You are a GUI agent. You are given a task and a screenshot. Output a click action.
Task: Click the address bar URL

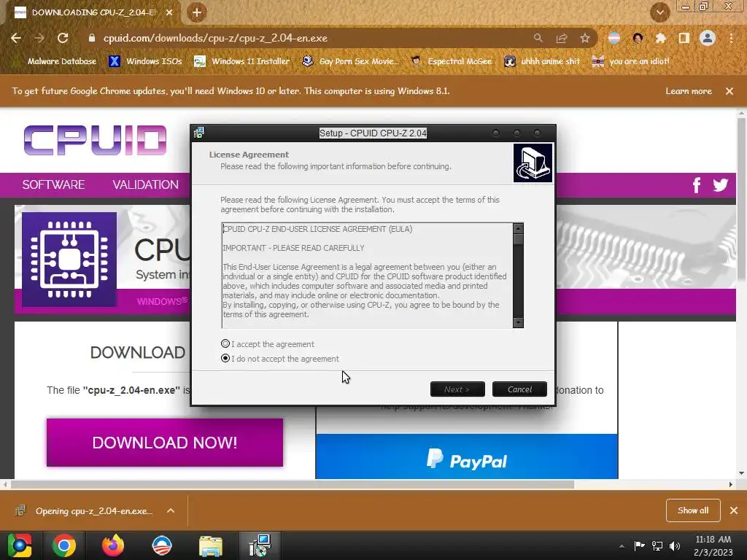tap(215, 38)
